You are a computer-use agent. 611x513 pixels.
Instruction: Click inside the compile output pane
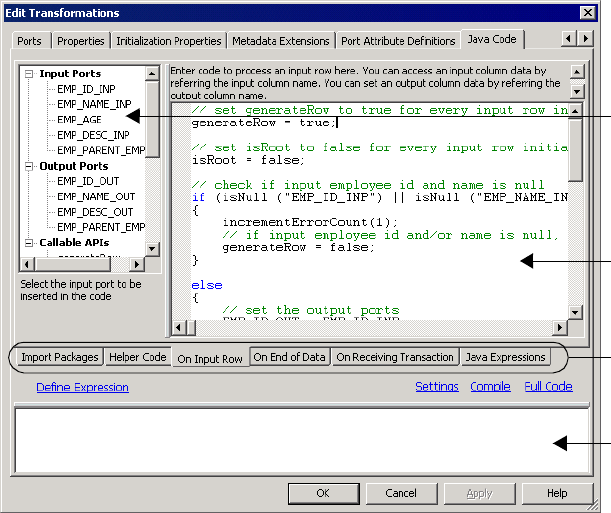pyautogui.click(x=302, y=441)
